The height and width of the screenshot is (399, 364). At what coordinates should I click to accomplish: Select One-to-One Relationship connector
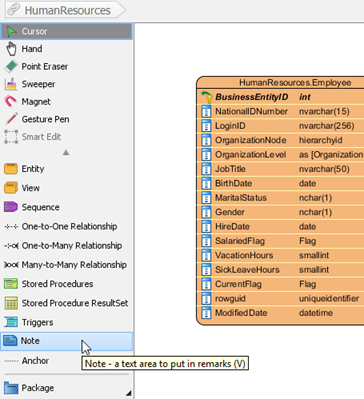[67, 226]
